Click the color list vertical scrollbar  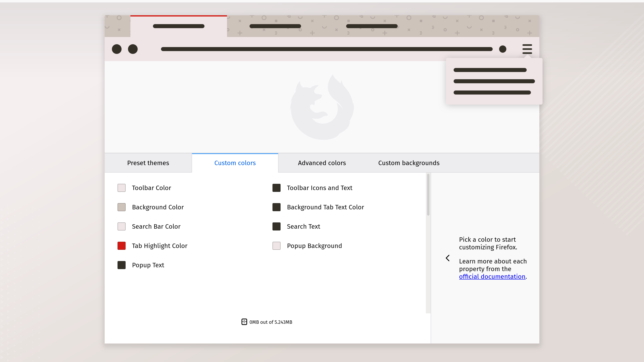tap(428, 195)
